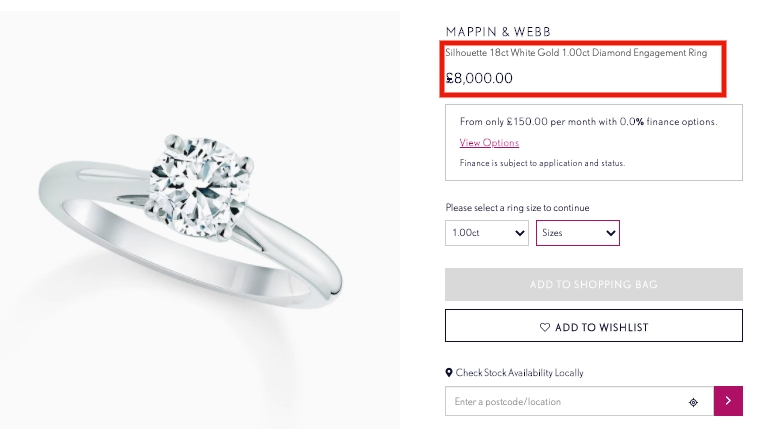This screenshot has height=429, width=777.
Task: Click the crosshair locate-me icon in the postcode field
Action: click(693, 402)
